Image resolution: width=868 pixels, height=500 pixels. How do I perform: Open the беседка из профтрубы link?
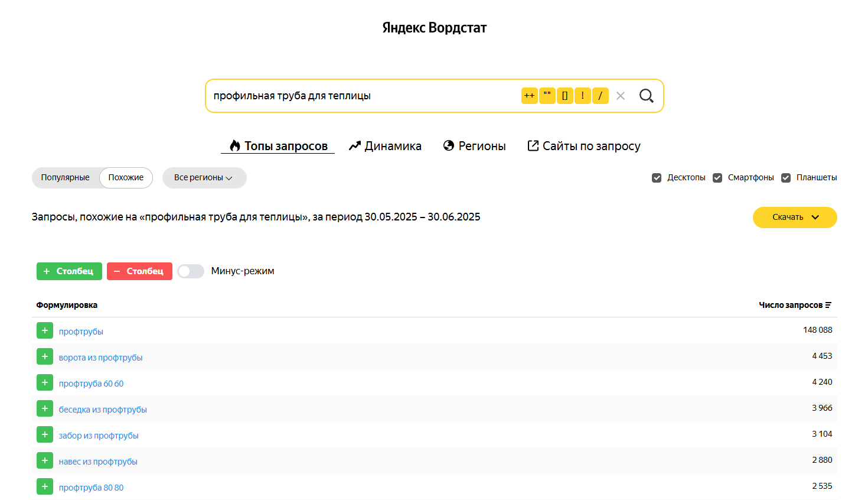click(x=103, y=410)
